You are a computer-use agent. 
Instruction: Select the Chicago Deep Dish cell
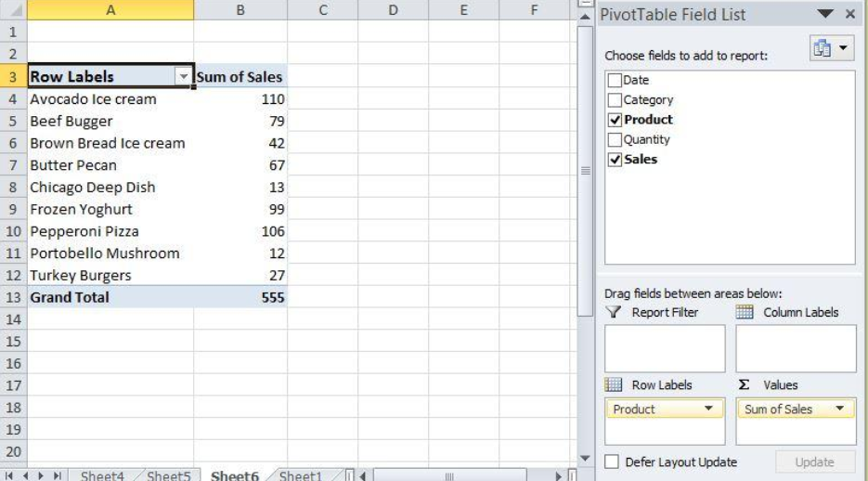click(x=110, y=187)
